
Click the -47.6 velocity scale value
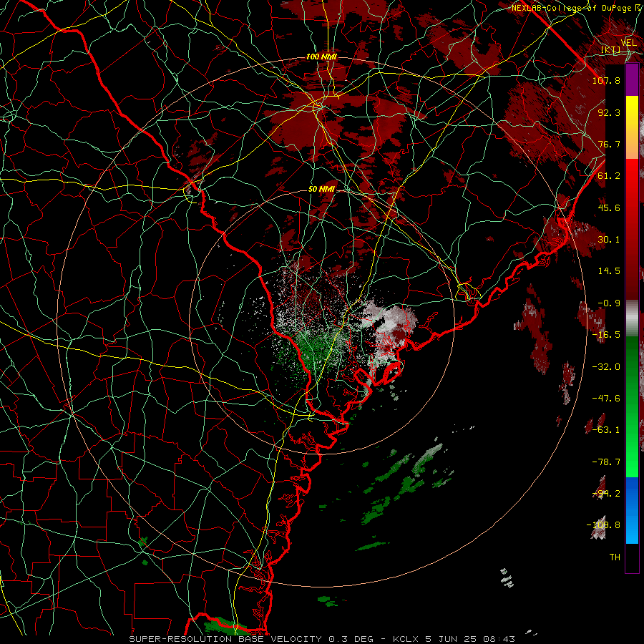[606, 399]
